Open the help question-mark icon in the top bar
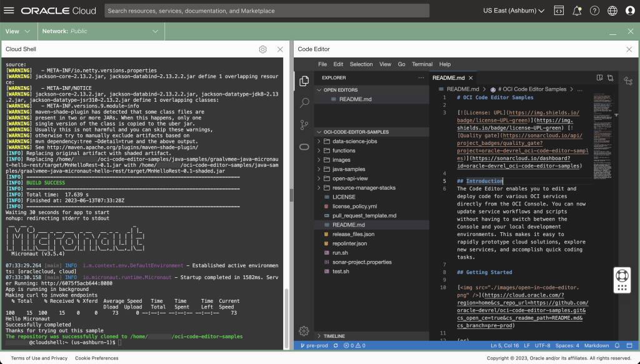640x364 pixels. 594,10
